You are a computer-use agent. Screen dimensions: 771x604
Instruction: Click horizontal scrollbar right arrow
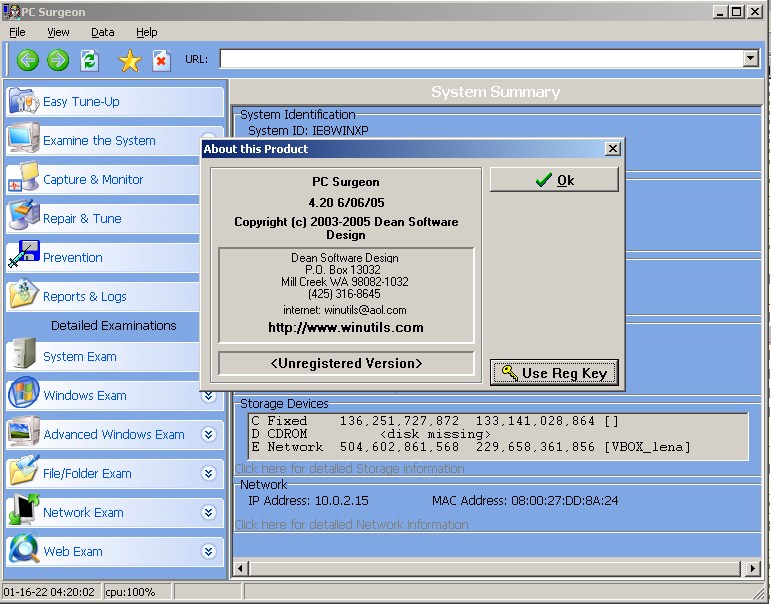753,569
